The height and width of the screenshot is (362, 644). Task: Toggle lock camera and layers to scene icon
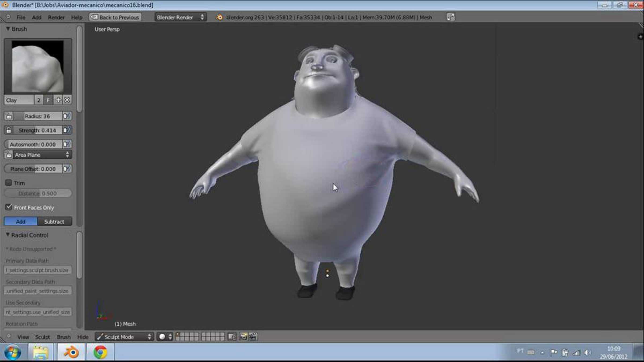click(x=232, y=337)
